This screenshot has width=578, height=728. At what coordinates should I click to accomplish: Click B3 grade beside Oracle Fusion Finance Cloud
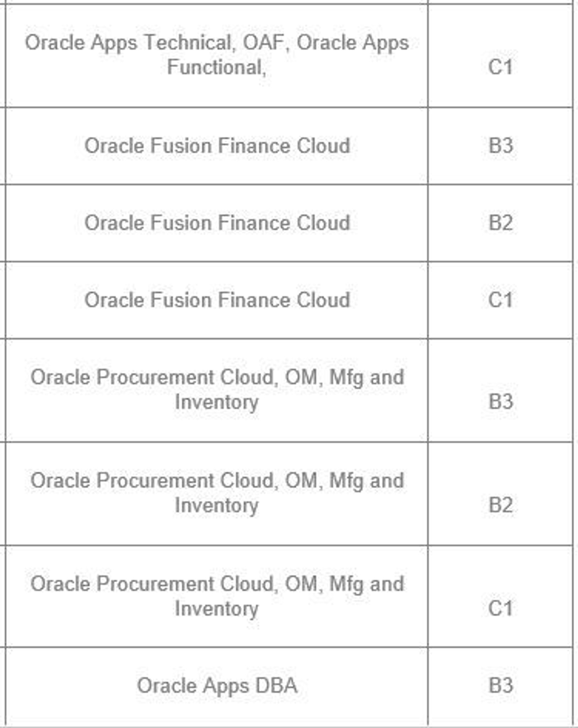pyautogui.click(x=500, y=146)
